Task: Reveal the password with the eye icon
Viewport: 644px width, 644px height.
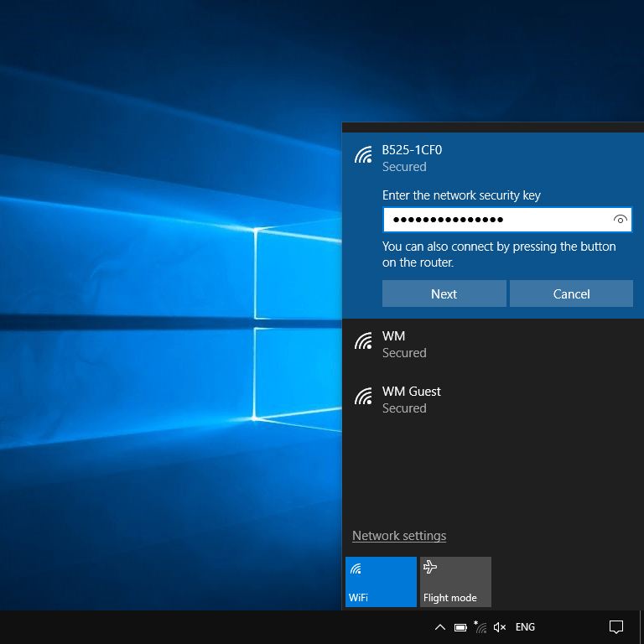Action: click(x=620, y=220)
